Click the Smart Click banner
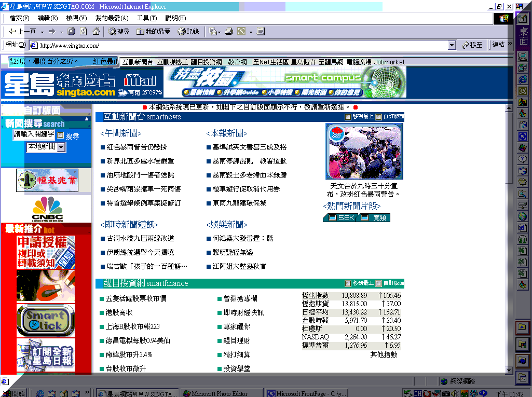 pos(46,320)
